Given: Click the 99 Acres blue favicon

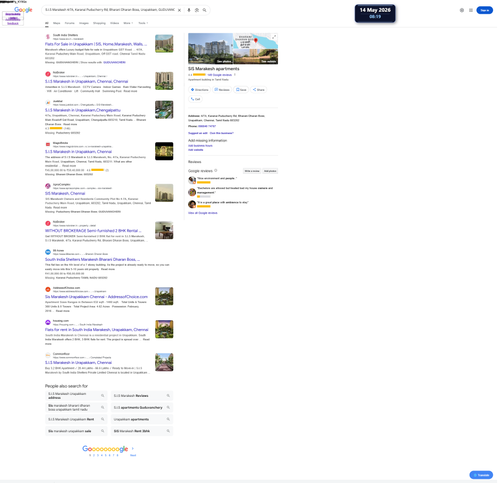Looking at the screenshot, I should (x=48, y=252).
